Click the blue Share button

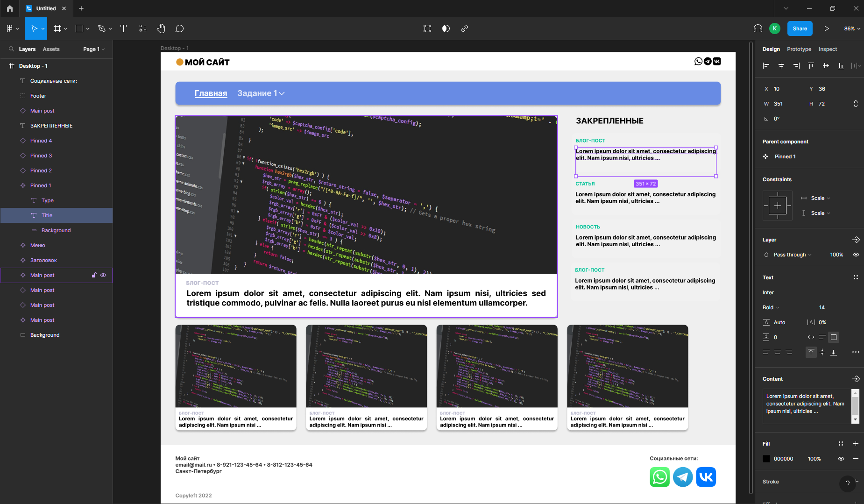pyautogui.click(x=800, y=28)
